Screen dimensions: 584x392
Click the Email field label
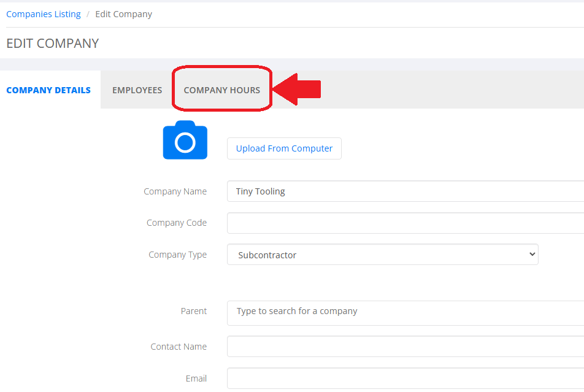coord(196,379)
